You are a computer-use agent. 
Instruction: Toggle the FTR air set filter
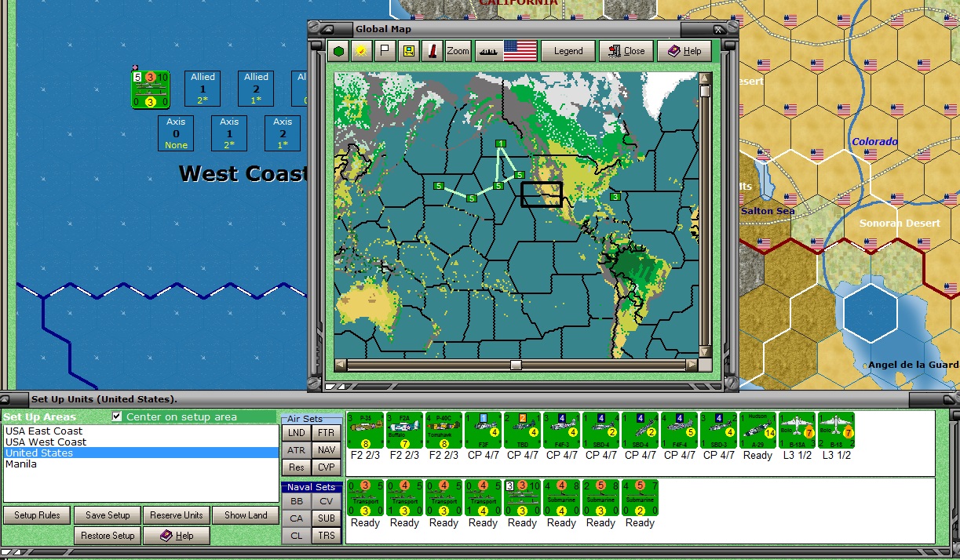tap(327, 432)
